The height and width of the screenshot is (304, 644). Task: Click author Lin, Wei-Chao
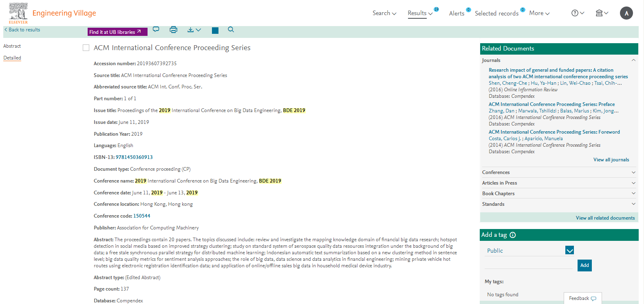point(575,83)
